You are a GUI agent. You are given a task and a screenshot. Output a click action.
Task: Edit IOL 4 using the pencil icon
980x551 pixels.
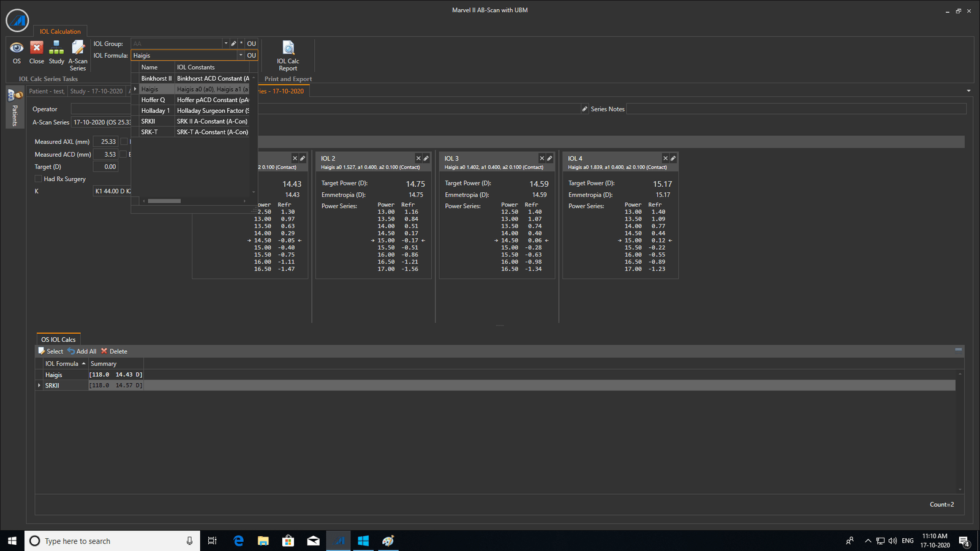[x=673, y=159]
